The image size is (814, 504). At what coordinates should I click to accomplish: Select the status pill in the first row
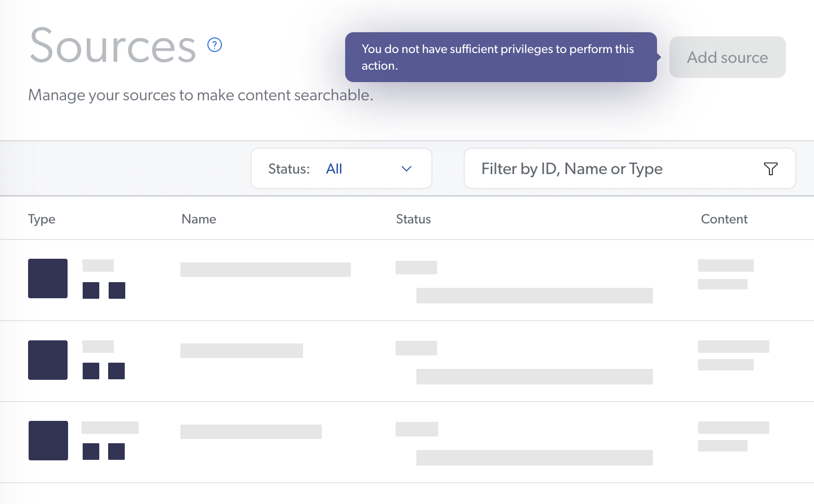[416, 267]
